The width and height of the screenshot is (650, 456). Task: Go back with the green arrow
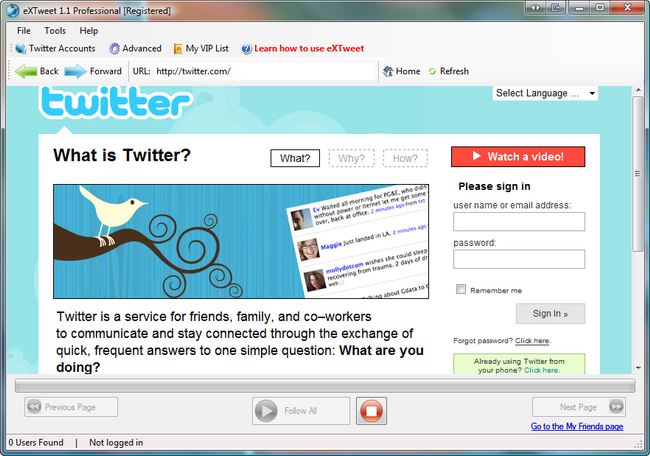pyautogui.click(x=26, y=71)
